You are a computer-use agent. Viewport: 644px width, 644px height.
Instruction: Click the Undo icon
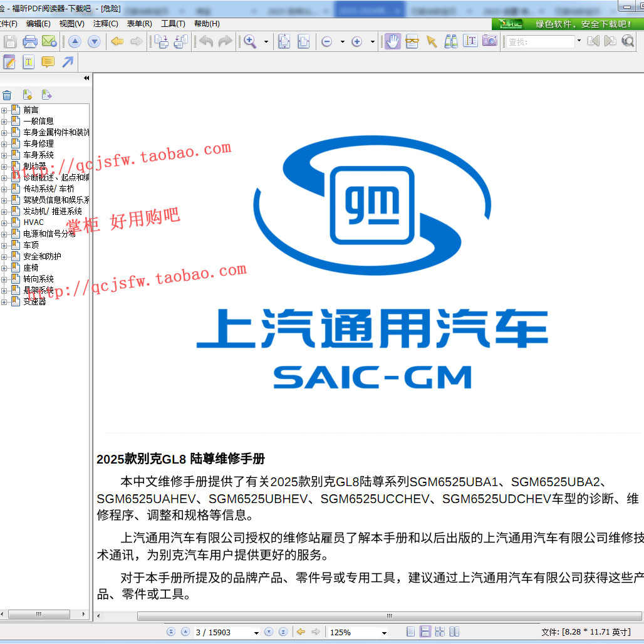coord(206,41)
